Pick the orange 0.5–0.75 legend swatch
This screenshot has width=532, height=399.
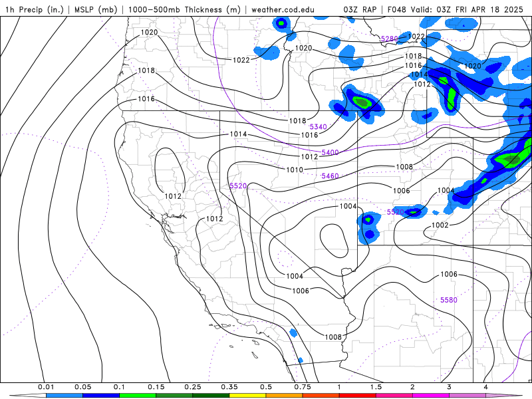(285, 396)
